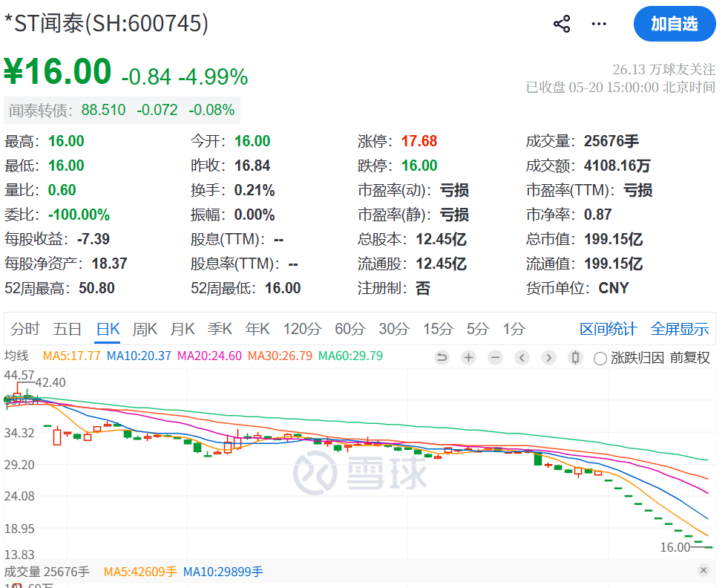Toggle the 涨跌归因 radio button
This screenshot has height=588, width=728.
point(600,358)
